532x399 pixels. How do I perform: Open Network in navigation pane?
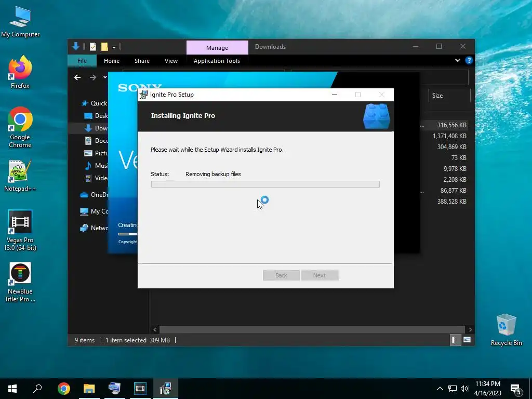pyautogui.click(x=94, y=228)
